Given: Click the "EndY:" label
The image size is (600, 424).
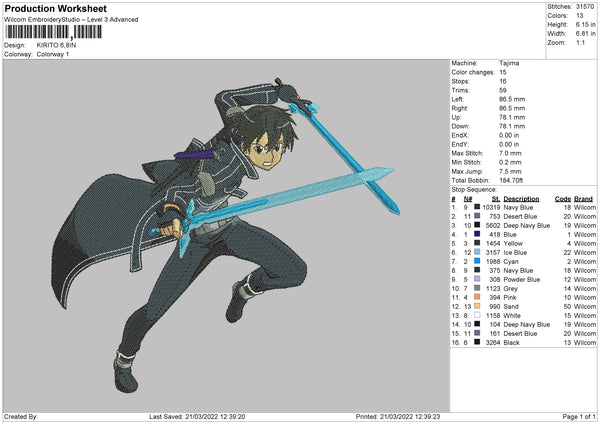Looking at the screenshot, I should 460,144.
